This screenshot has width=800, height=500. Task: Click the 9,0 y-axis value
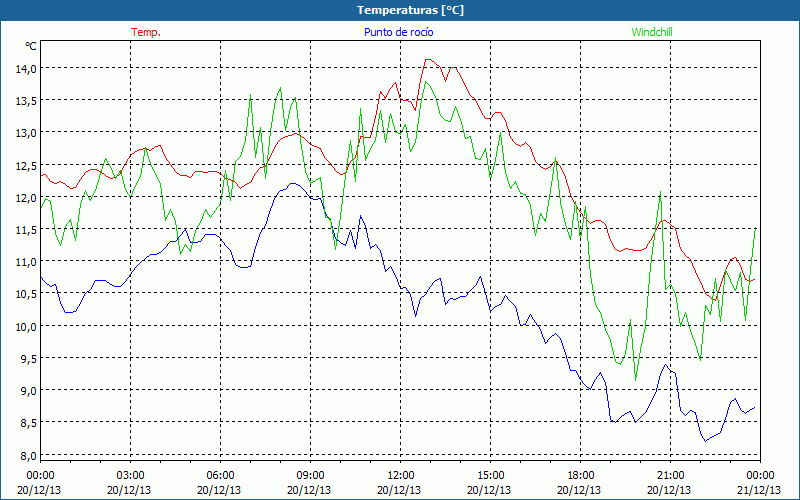(28, 390)
